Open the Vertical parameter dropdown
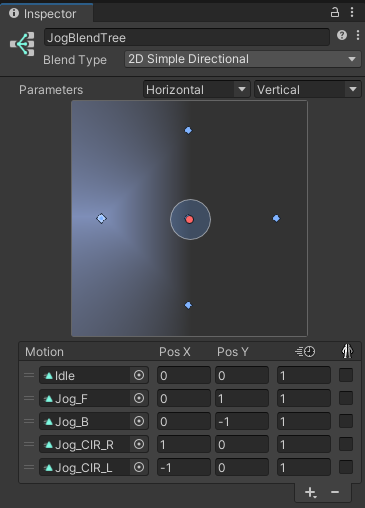365x508 pixels. pyautogui.click(x=308, y=89)
